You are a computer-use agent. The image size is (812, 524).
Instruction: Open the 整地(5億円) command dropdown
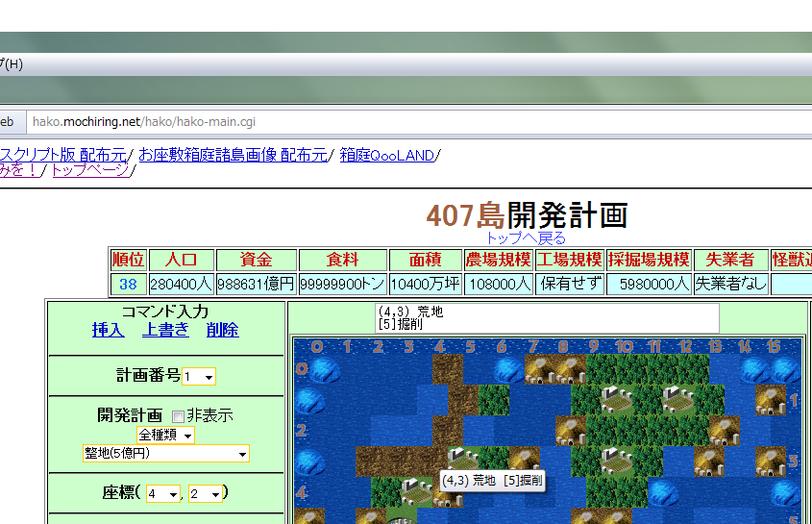[x=165, y=454]
